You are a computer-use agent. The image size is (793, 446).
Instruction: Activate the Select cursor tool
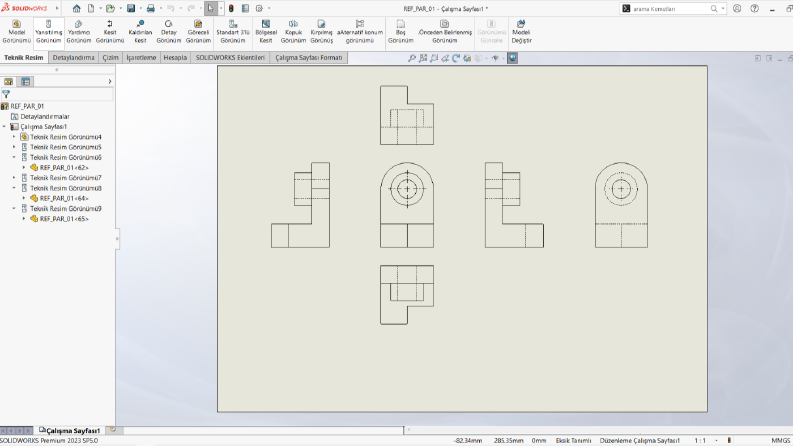(210, 9)
